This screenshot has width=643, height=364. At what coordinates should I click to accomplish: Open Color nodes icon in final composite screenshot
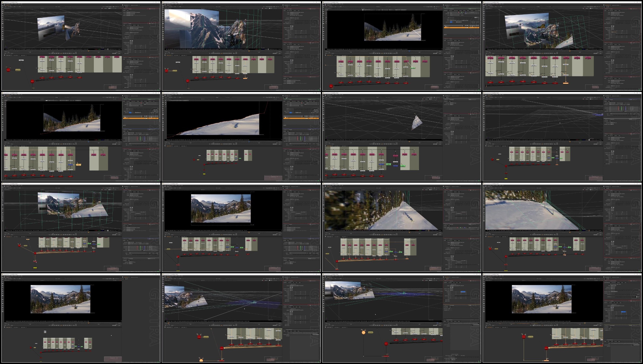[484, 286]
